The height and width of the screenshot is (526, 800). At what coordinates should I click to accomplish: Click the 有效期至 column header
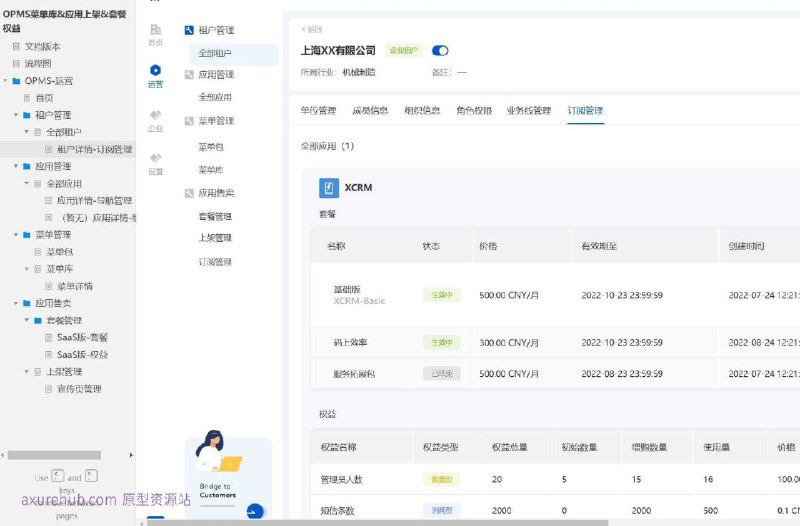(x=599, y=246)
